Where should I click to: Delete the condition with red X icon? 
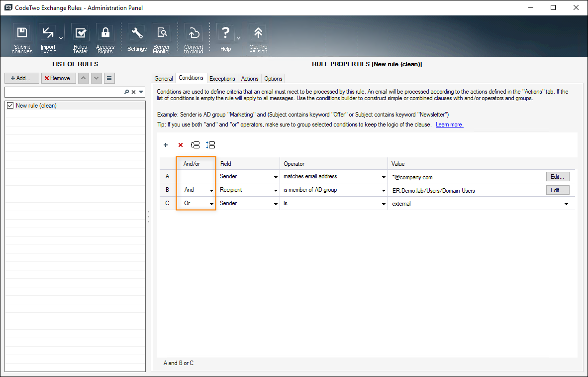(x=181, y=145)
